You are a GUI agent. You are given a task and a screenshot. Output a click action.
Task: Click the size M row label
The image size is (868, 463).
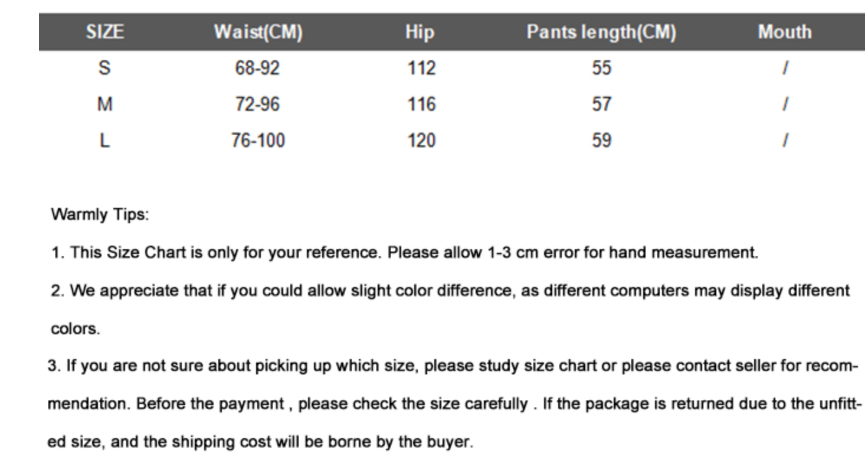tap(104, 105)
